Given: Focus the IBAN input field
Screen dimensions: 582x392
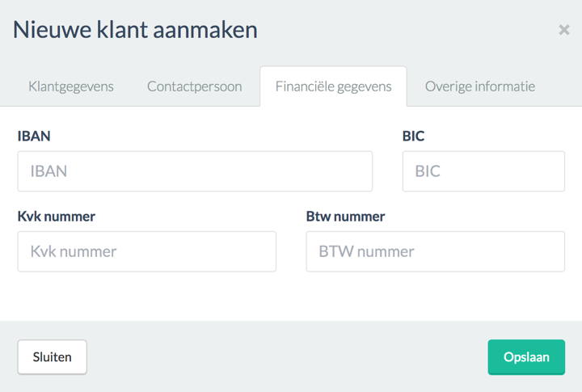Looking at the screenshot, I should tap(195, 171).
